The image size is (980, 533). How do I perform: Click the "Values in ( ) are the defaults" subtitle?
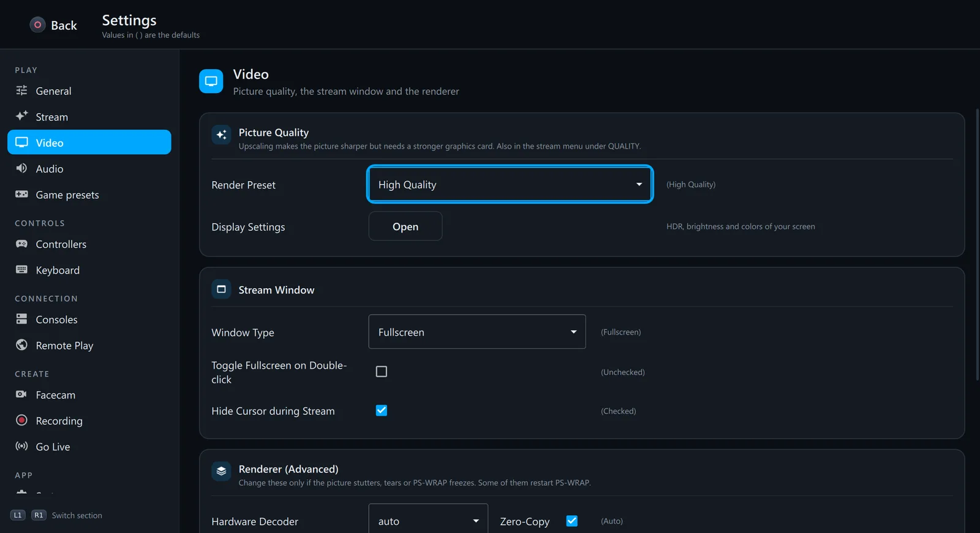point(151,35)
